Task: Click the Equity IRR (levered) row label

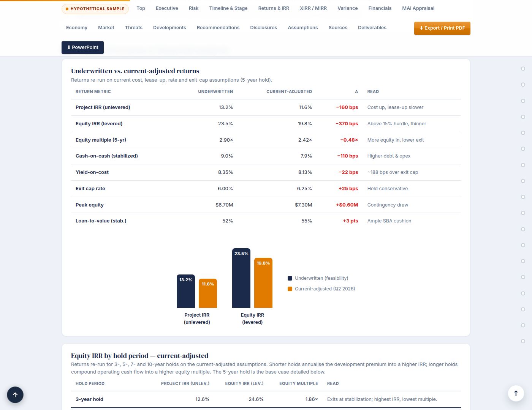Action: point(99,124)
